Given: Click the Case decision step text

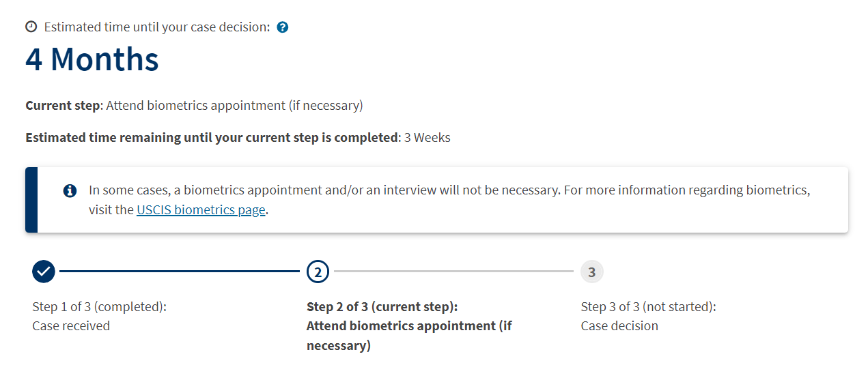Looking at the screenshot, I should pos(619,325).
